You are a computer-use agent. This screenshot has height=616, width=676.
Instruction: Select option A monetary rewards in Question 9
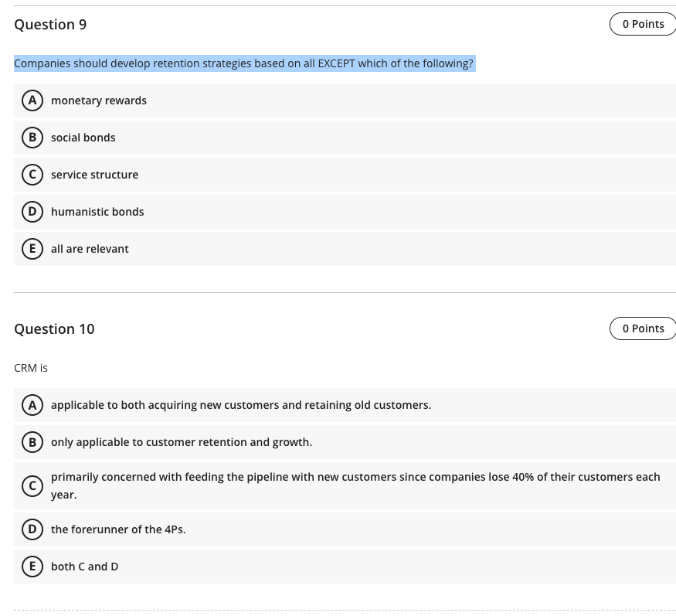click(x=32, y=100)
